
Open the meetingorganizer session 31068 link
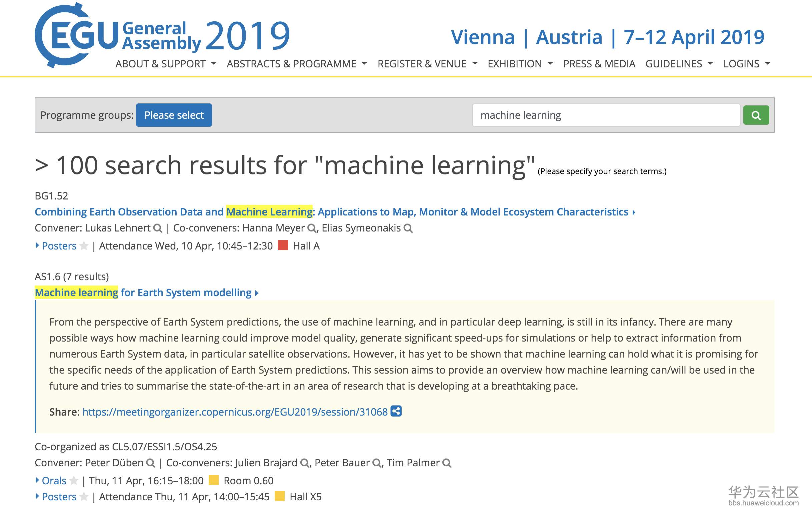pyautogui.click(x=235, y=412)
